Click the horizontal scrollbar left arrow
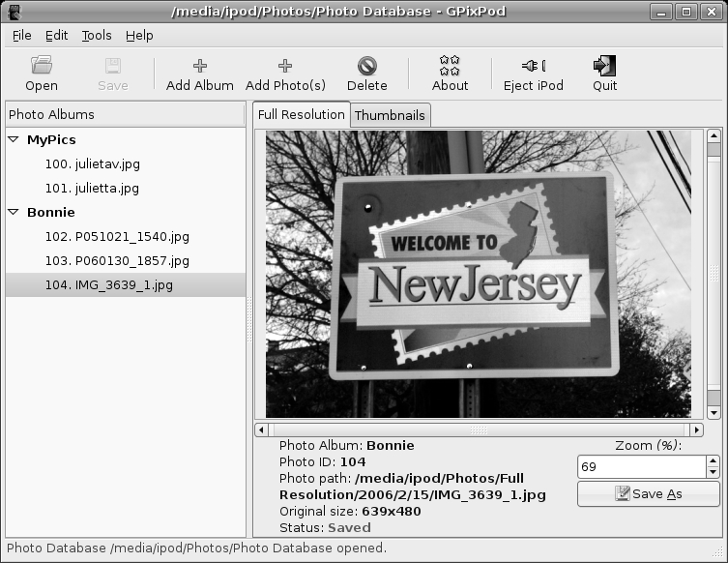728x563 pixels. [x=261, y=430]
